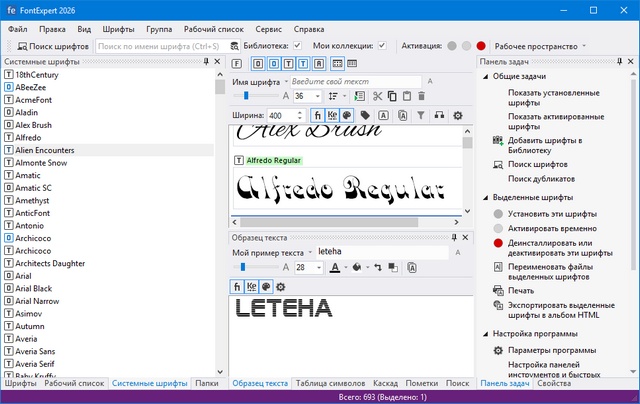Toggle detailed table view button
The width and height of the screenshot is (640, 404).
pyautogui.click(x=337, y=64)
